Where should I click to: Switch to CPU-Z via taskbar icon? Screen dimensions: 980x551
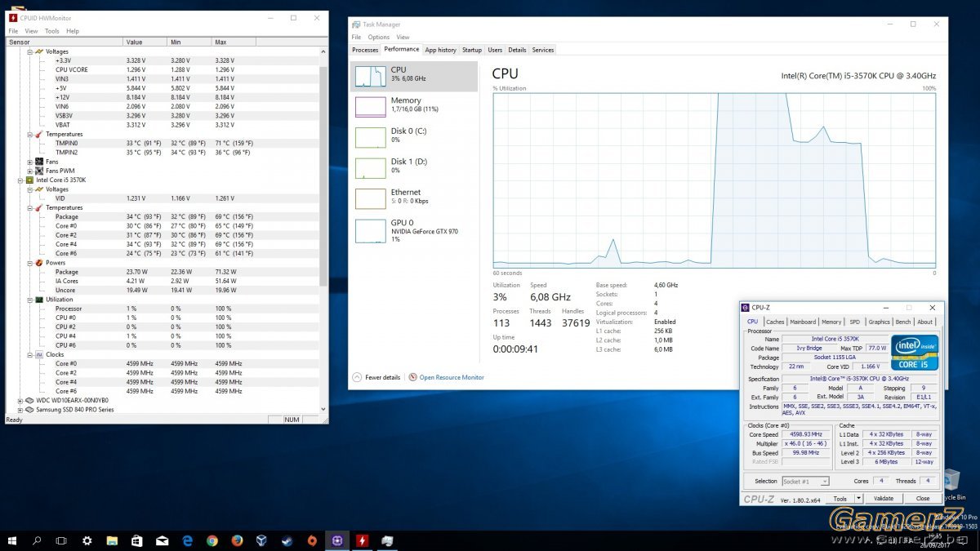336,540
